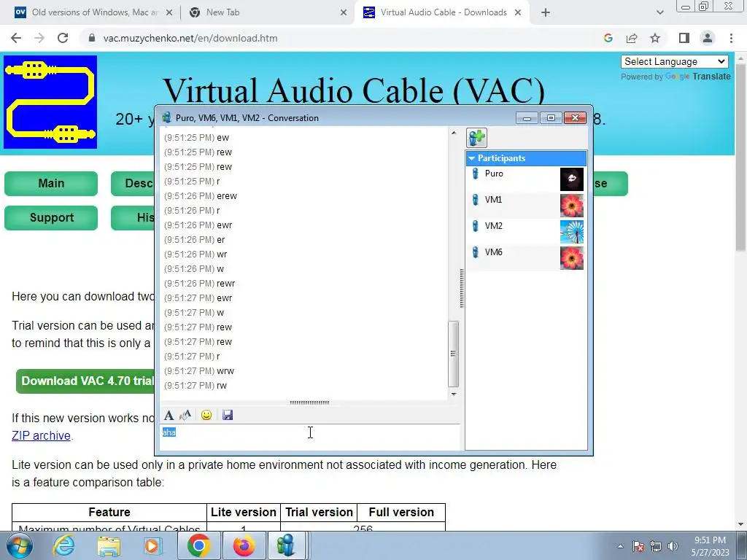This screenshot has width=747, height=560.
Task: Open a new tab with plus button
Action: (x=546, y=12)
